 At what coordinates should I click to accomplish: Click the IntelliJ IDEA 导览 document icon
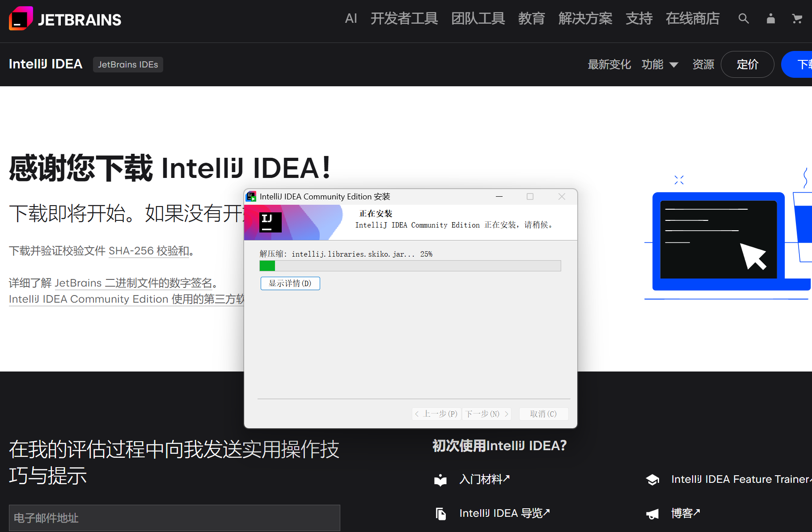pyautogui.click(x=440, y=514)
